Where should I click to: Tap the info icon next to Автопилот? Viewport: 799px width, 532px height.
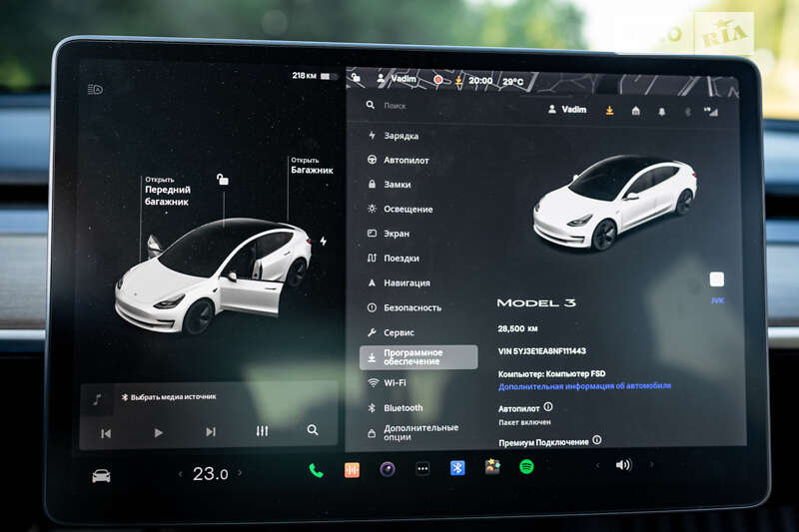pyautogui.click(x=547, y=407)
